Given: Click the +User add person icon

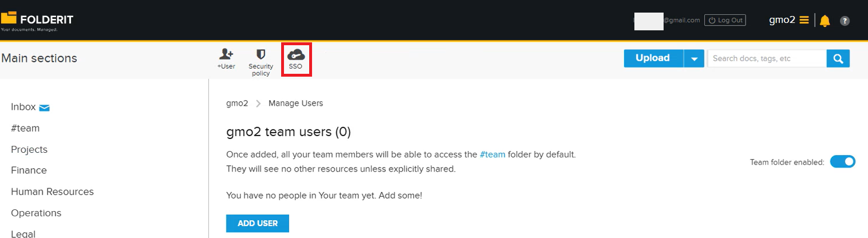Looking at the screenshot, I should tap(226, 54).
